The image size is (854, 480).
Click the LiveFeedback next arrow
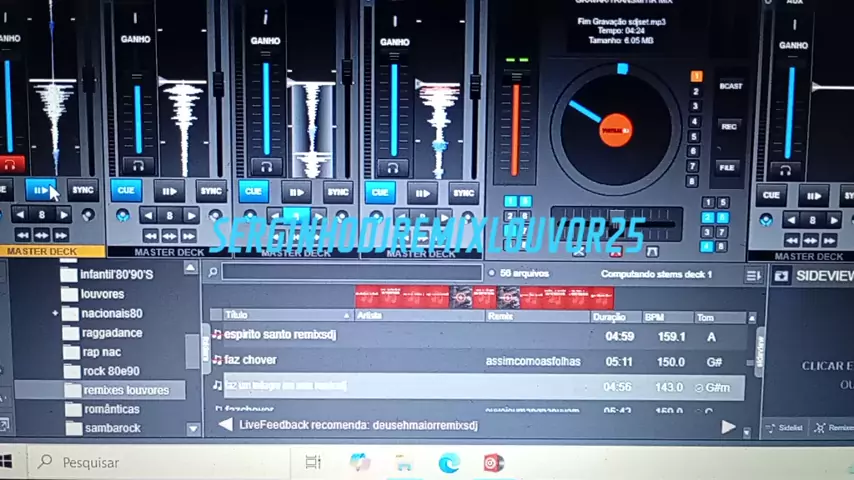tap(728, 427)
